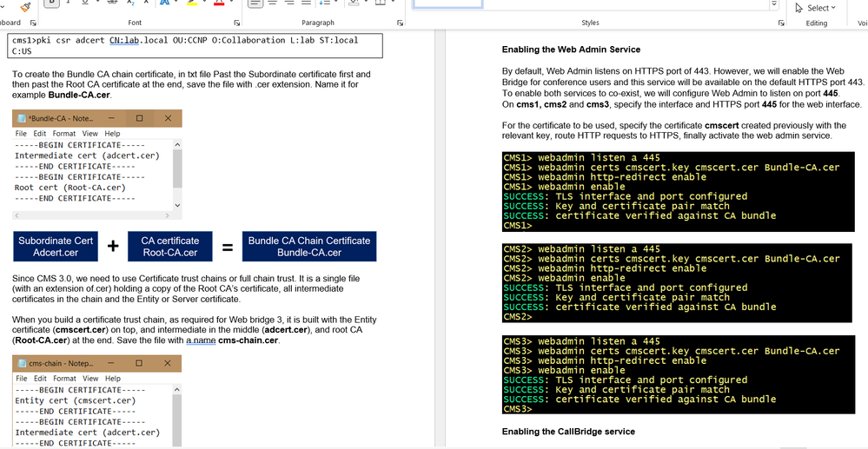Open the Select dropdown in Editing
This screenshot has width=868, height=449.
[815, 8]
